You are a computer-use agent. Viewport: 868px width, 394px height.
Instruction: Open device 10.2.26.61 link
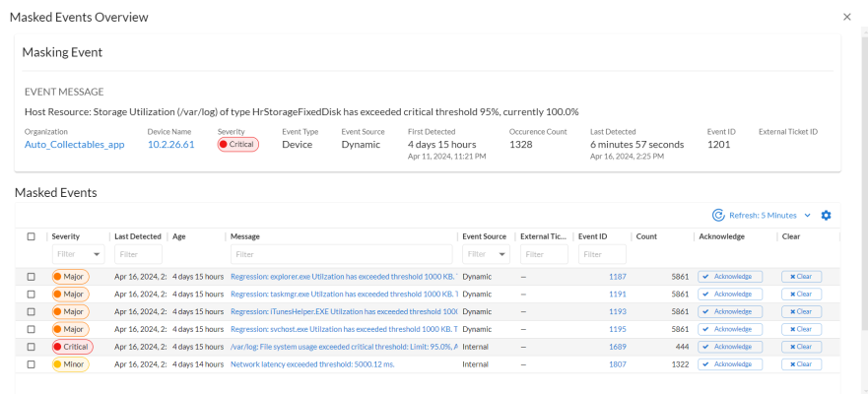170,145
